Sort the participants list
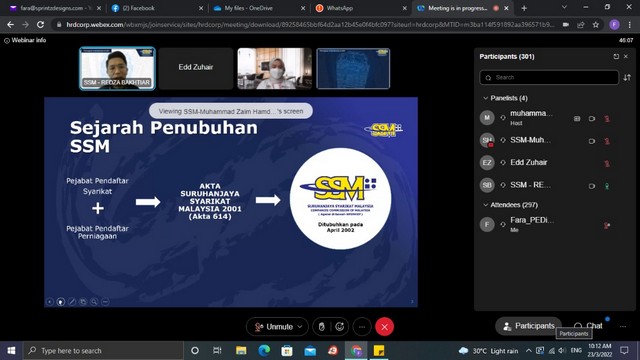The height and width of the screenshot is (360, 640). coord(627,78)
